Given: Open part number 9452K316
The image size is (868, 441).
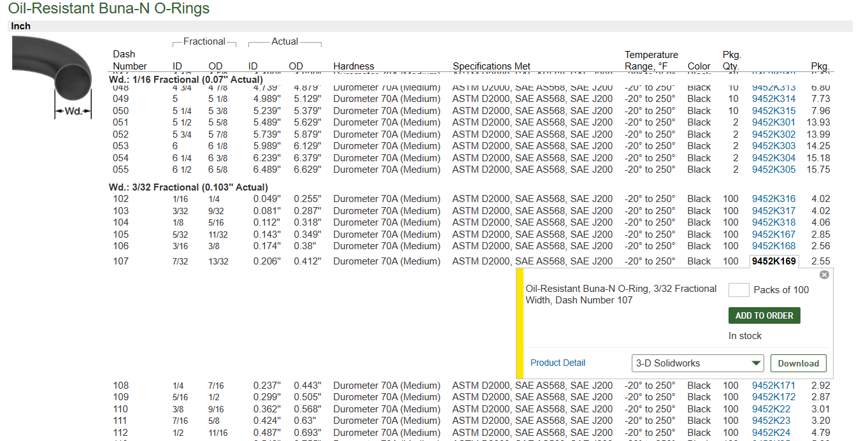Looking at the screenshot, I should pyautogui.click(x=773, y=199).
